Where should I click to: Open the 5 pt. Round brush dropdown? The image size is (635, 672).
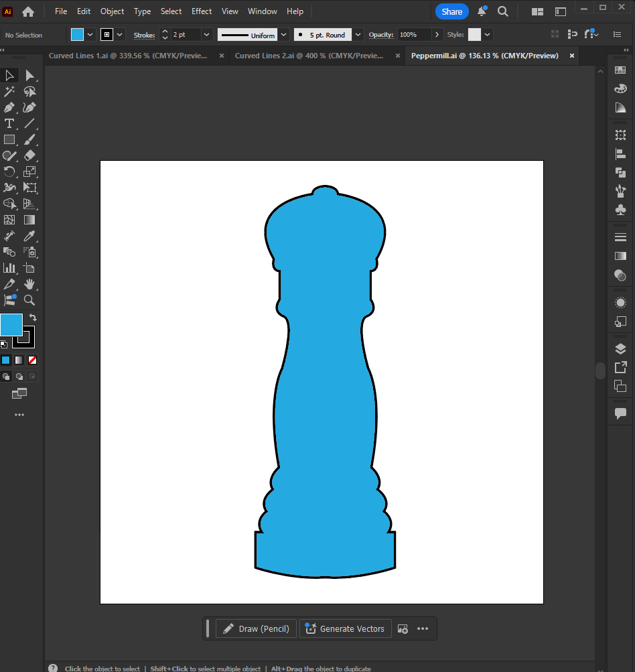[x=358, y=35]
